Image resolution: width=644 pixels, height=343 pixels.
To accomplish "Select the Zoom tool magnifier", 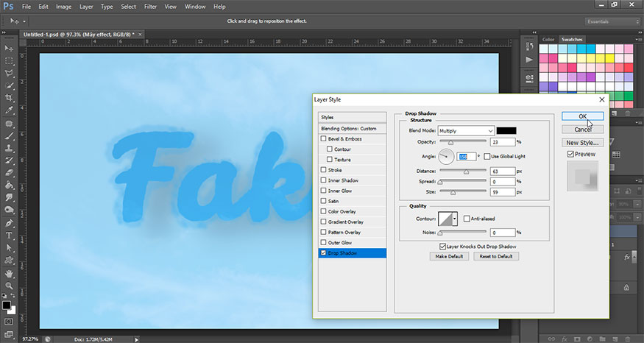I will click(9, 286).
